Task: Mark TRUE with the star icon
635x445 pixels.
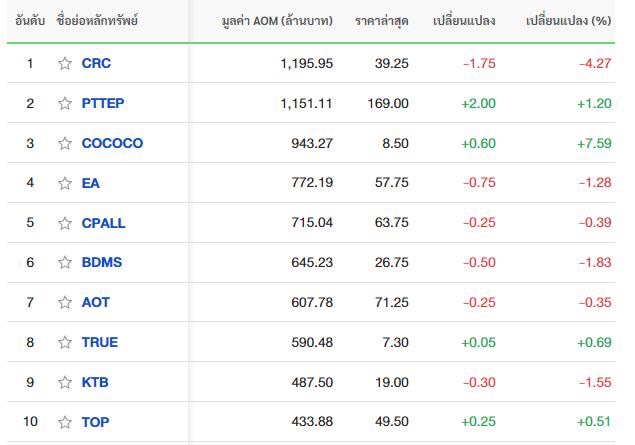Action: (x=65, y=343)
